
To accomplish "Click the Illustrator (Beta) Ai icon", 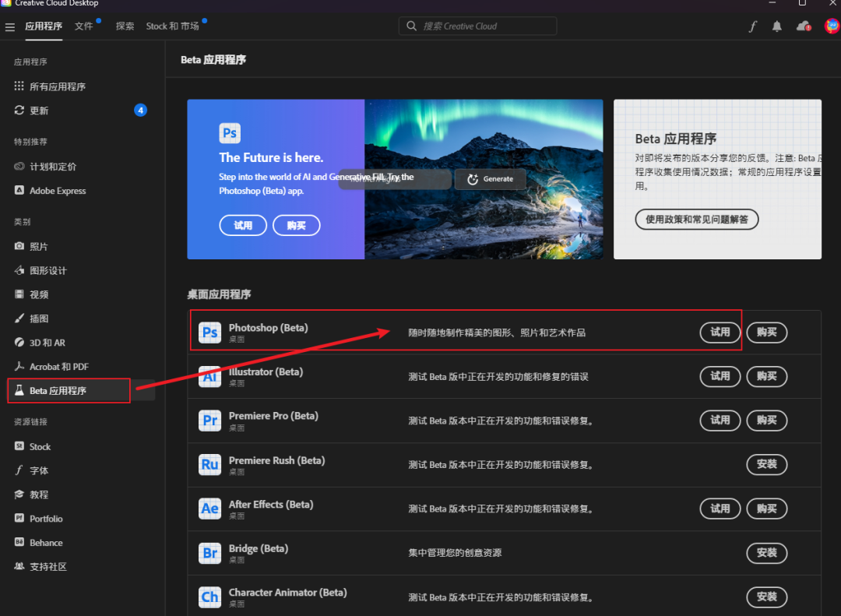I will click(209, 377).
